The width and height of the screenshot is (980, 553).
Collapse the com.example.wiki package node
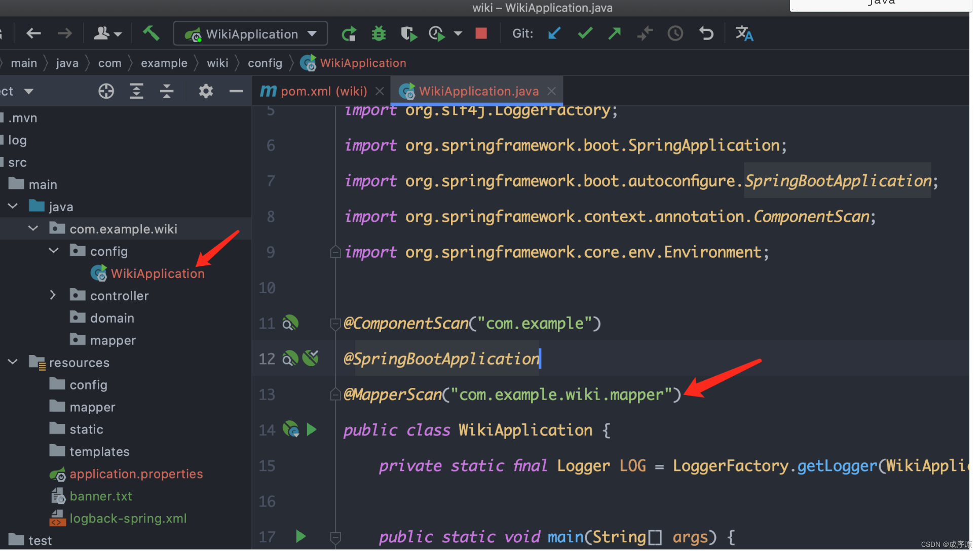point(33,228)
